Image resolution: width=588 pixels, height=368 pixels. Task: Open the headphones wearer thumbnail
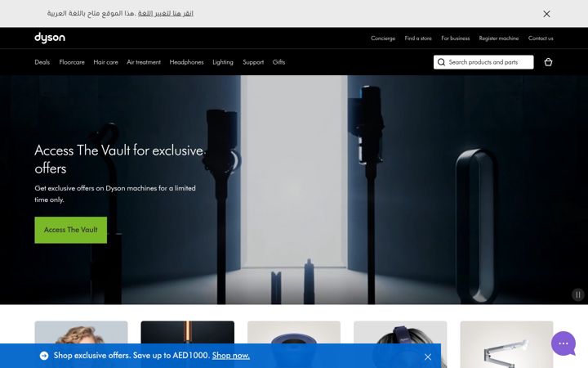[400, 332]
